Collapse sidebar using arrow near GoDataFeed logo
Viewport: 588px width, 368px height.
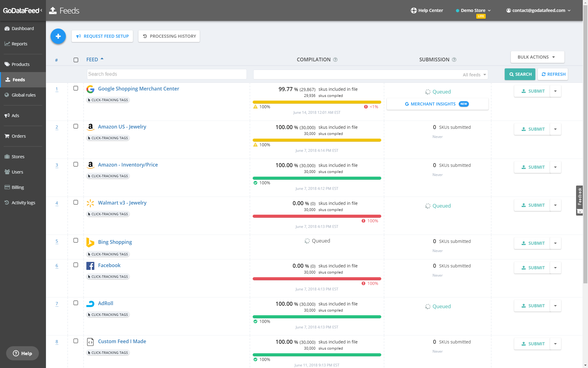[x=41, y=10]
